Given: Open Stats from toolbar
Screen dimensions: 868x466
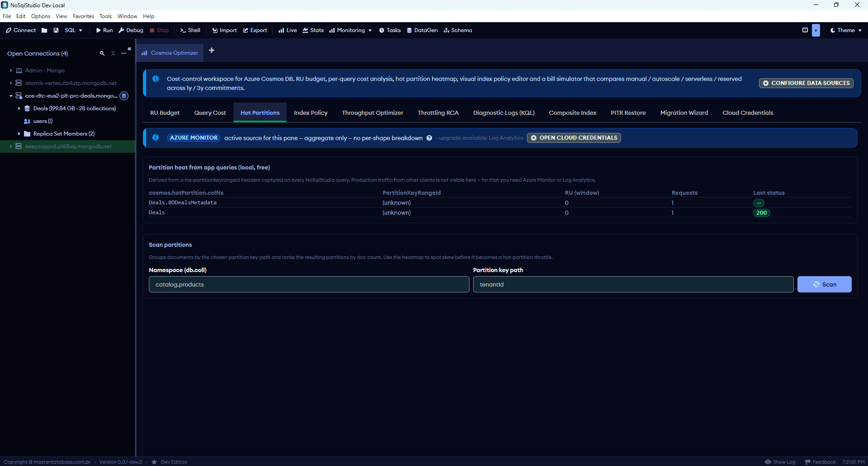Looking at the screenshot, I should pos(313,30).
